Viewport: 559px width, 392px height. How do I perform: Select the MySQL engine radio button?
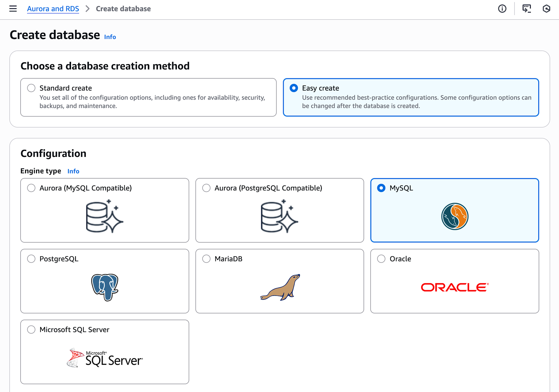381,188
